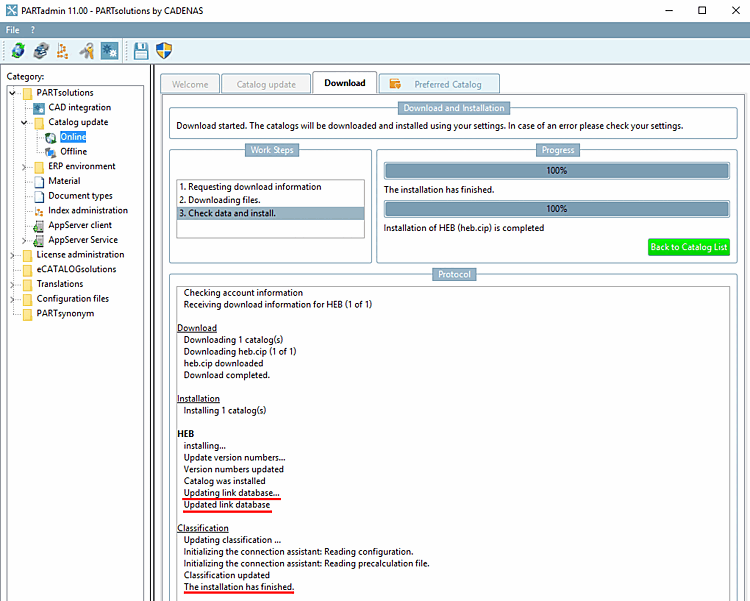Click the Online globe tree icon
This screenshot has height=601, width=750.
51,137
